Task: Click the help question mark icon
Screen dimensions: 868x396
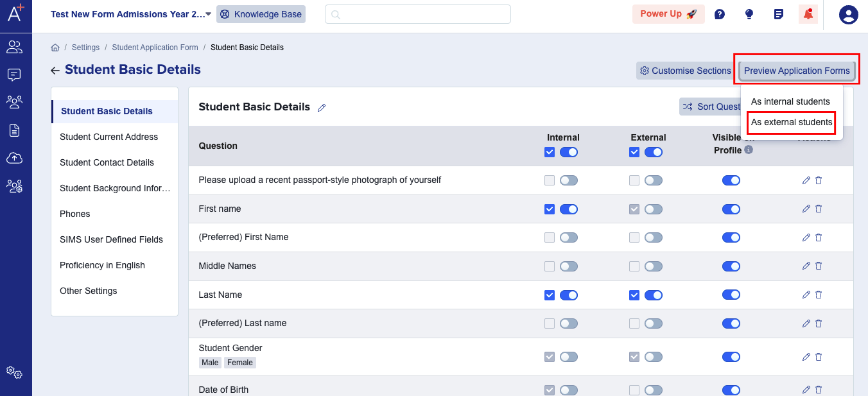Action: [x=720, y=14]
